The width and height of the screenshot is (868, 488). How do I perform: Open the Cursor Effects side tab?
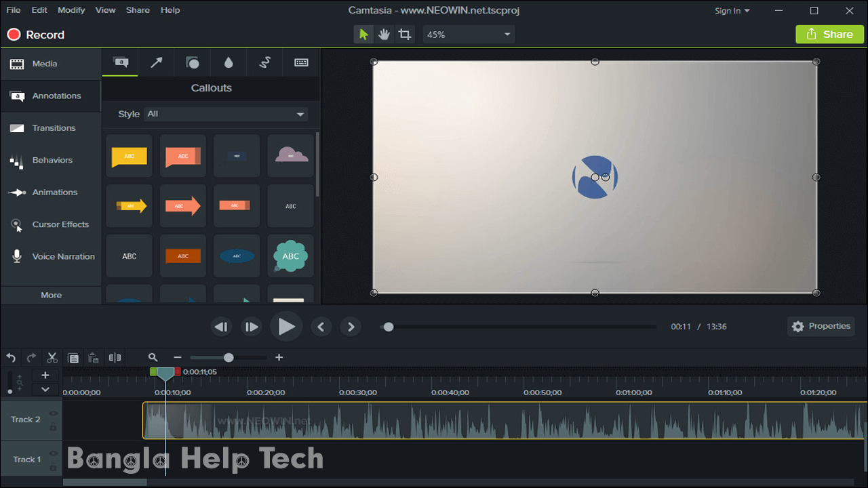coord(51,224)
